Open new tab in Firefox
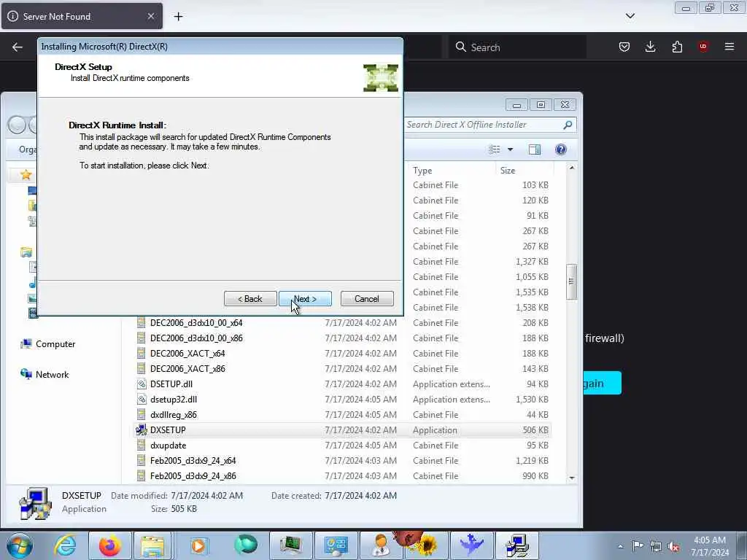The image size is (747, 560). click(x=178, y=17)
